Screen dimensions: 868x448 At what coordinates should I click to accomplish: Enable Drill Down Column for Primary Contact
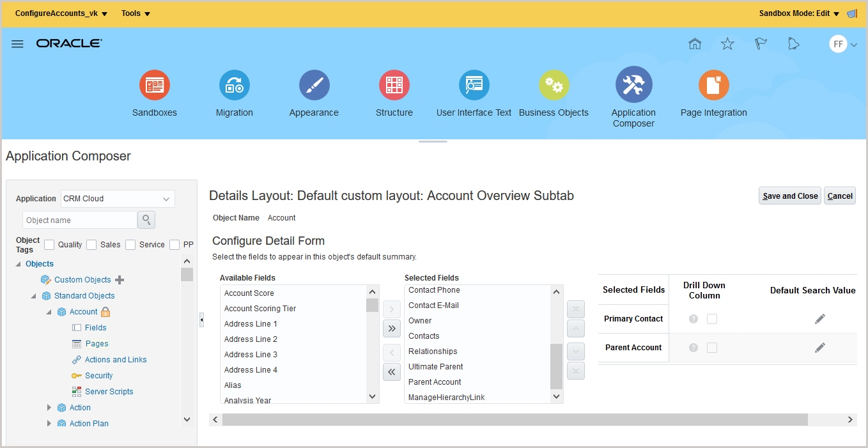point(712,318)
